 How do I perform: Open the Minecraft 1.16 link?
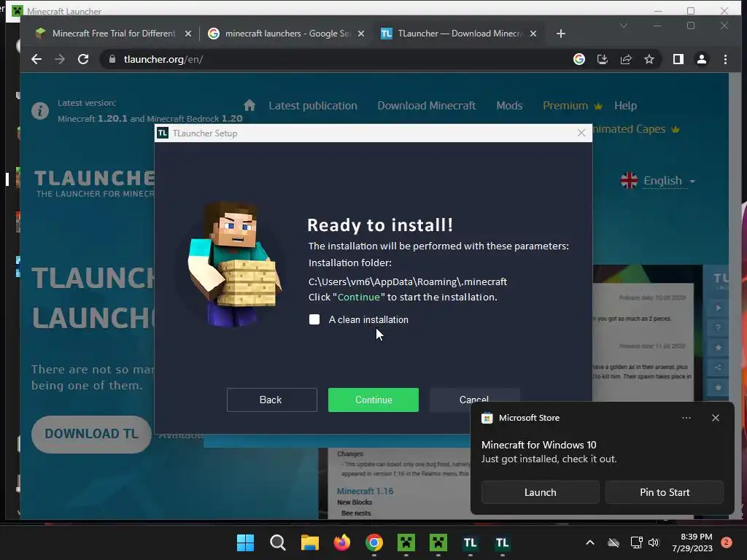[365, 491]
